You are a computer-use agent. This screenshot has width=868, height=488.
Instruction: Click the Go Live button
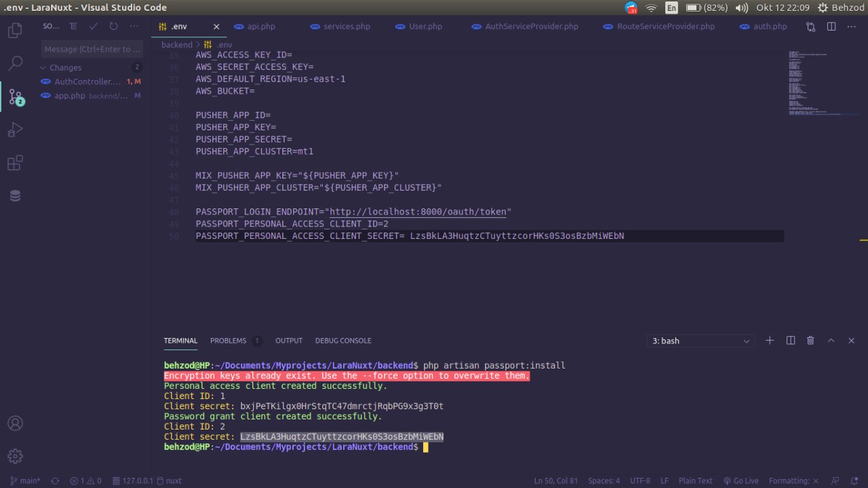point(741,481)
